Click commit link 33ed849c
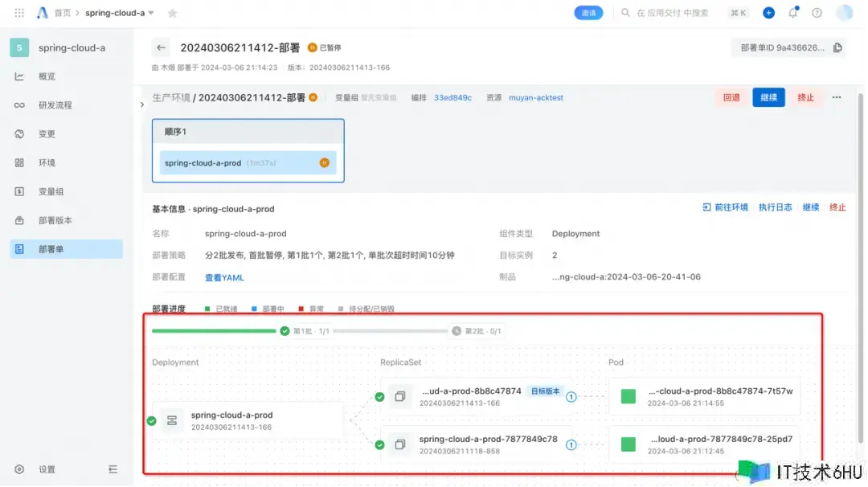This screenshot has height=487, width=868. pos(452,98)
